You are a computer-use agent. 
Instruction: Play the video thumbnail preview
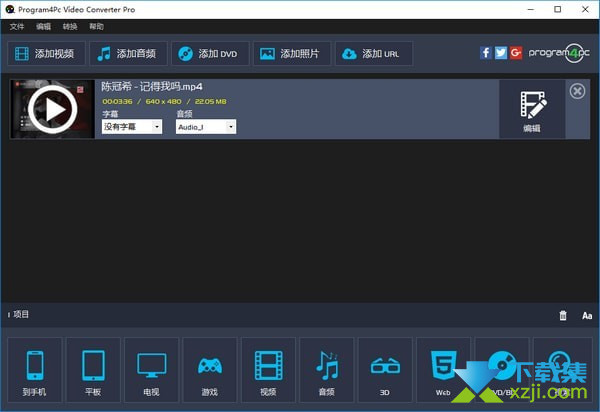click(x=53, y=109)
